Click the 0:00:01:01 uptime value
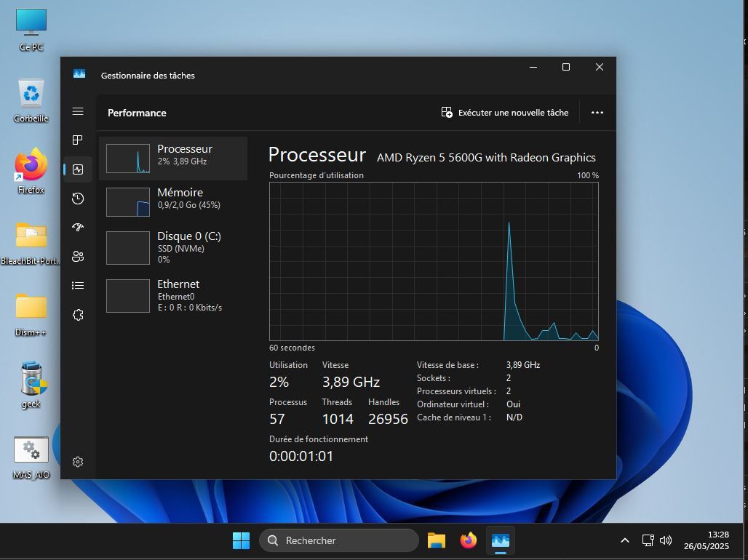The height and width of the screenshot is (560, 748). click(301, 456)
